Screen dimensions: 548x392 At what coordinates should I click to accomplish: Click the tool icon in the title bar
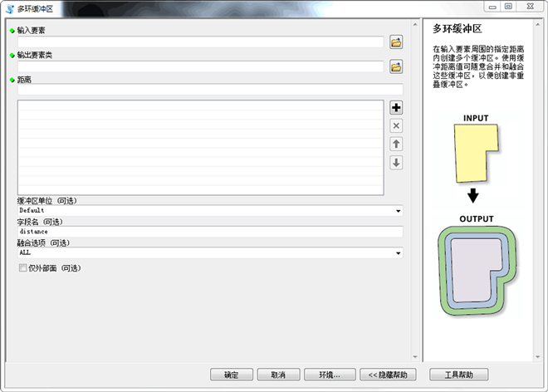[x=10, y=9]
